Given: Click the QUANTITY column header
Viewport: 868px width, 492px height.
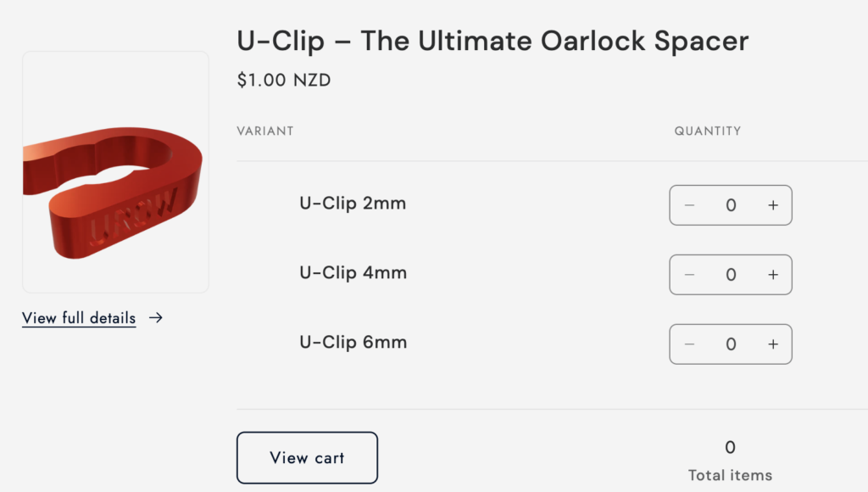Looking at the screenshot, I should [x=708, y=131].
